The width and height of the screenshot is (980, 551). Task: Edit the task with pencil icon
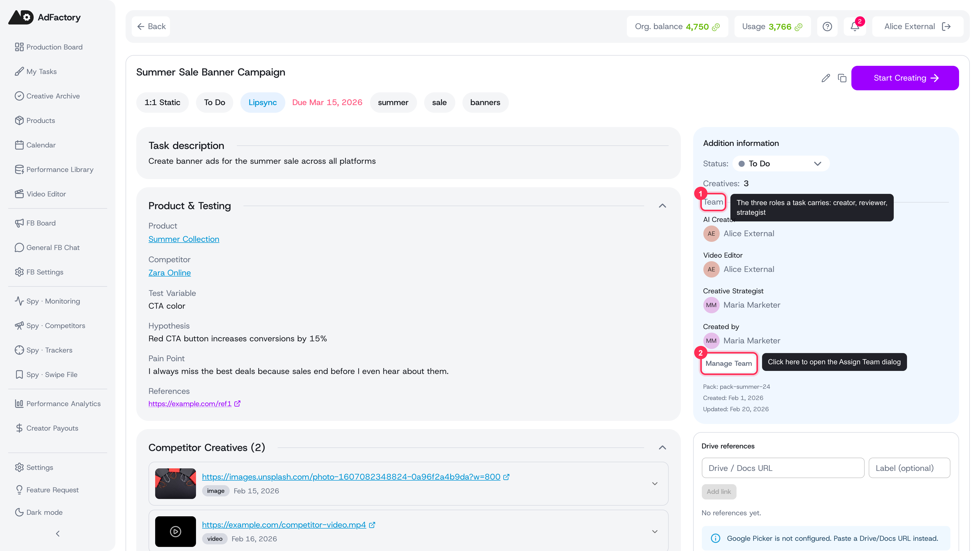tap(826, 78)
